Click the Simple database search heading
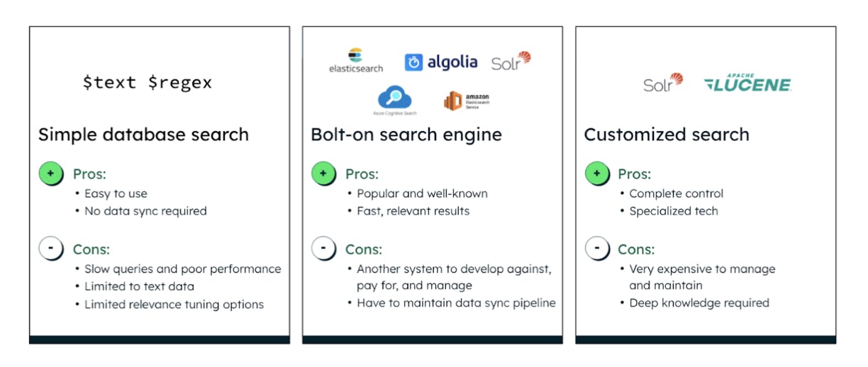Image resolution: width=868 pixels, height=367 pixels. tap(143, 135)
